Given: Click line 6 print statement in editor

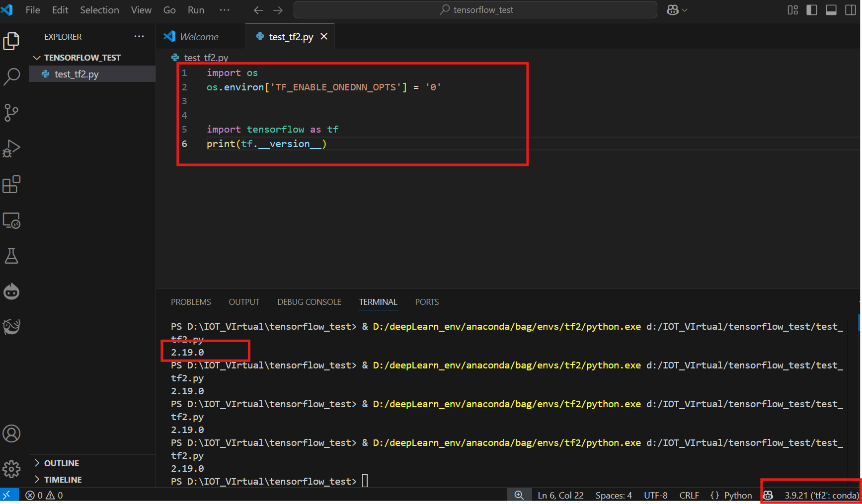Looking at the screenshot, I should (266, 144).
